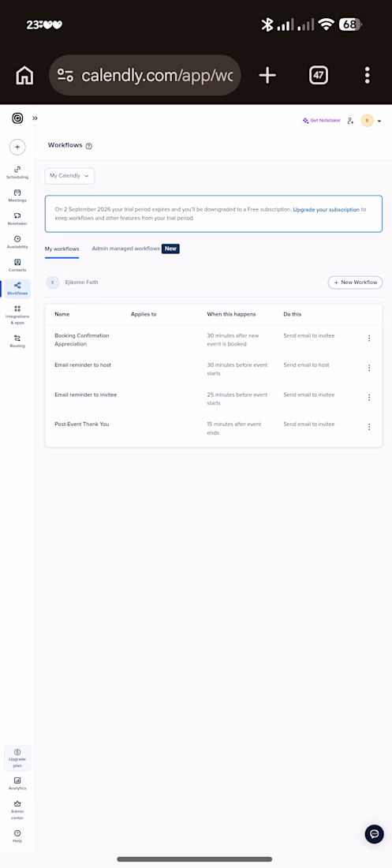392x868 pixels.
Task: Open the My Calendly dropdown
Action: pyautogui.click(x=69, y=176)
